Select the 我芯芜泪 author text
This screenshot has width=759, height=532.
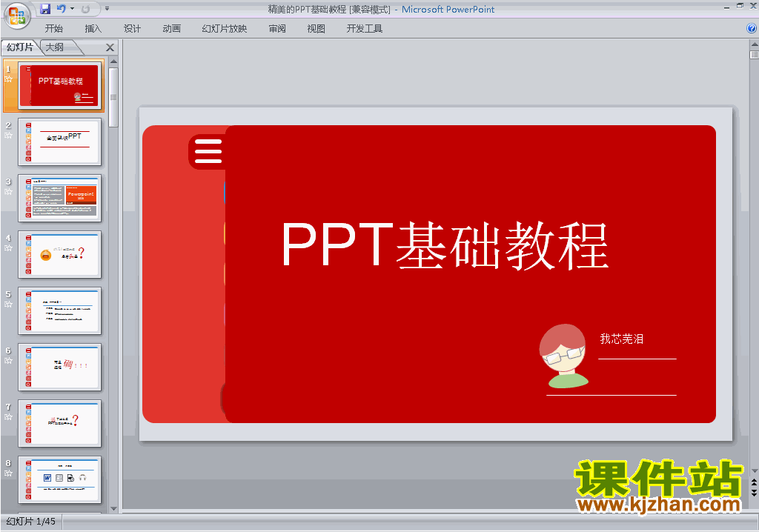click(x=622, y=339)
